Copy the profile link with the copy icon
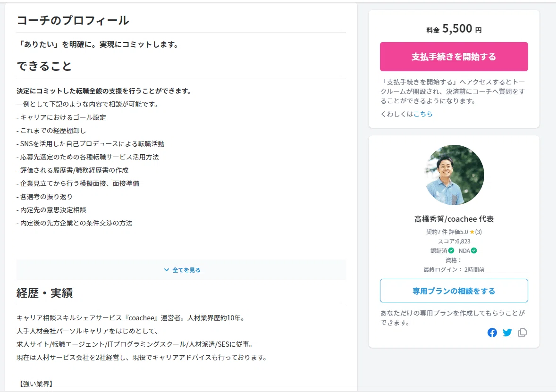 [522, 333]
